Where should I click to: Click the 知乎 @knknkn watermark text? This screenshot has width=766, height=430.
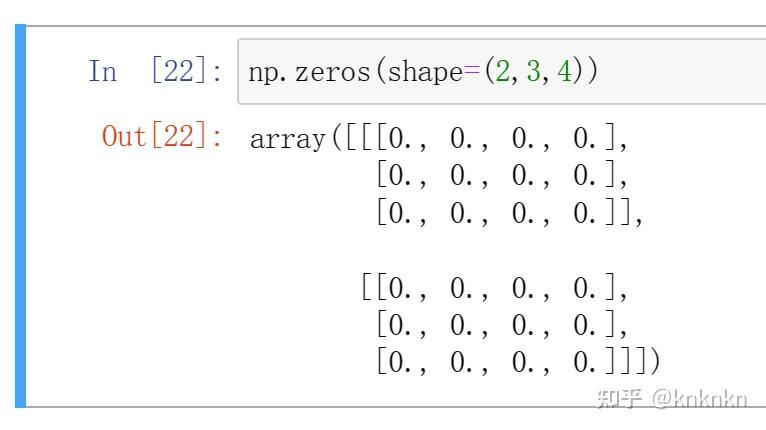(x=672, y=399)
